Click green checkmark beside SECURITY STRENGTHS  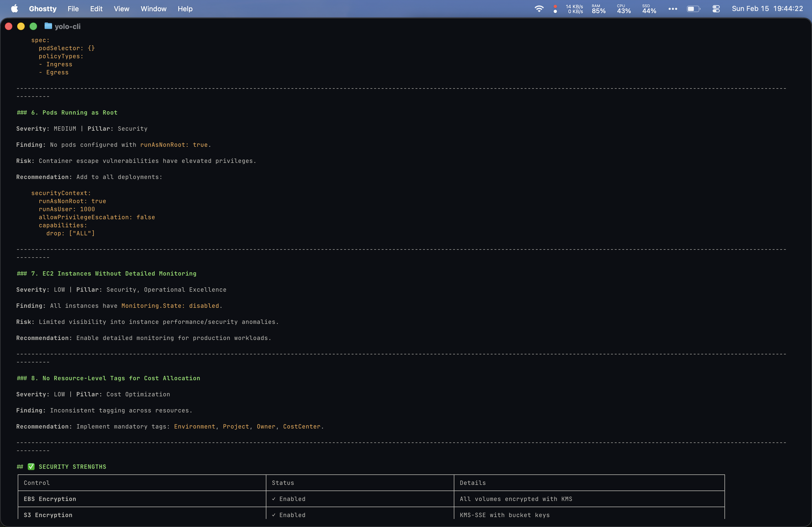[x=31, y=467]
